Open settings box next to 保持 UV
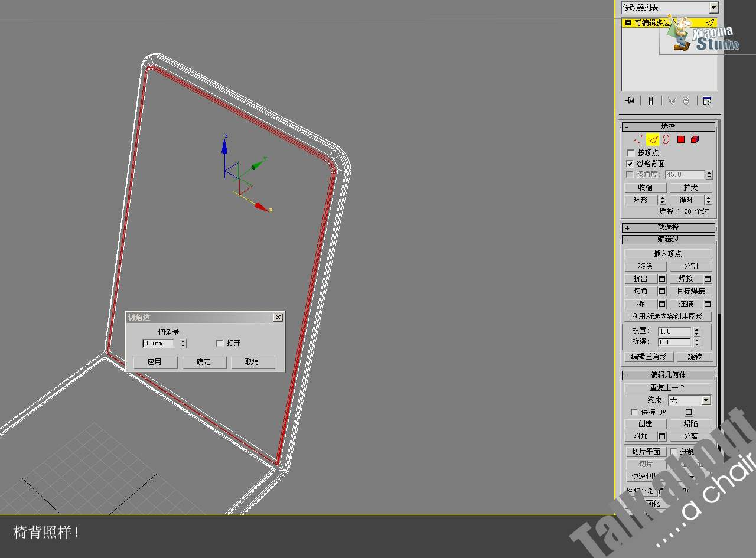 pyautogui.click(x=689, y=412)
